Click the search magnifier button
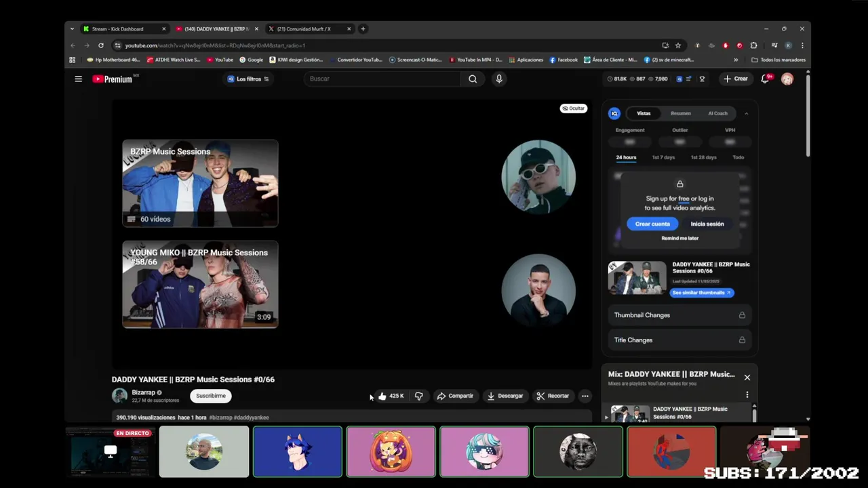 pyautogui.click(x=473, y=79)
